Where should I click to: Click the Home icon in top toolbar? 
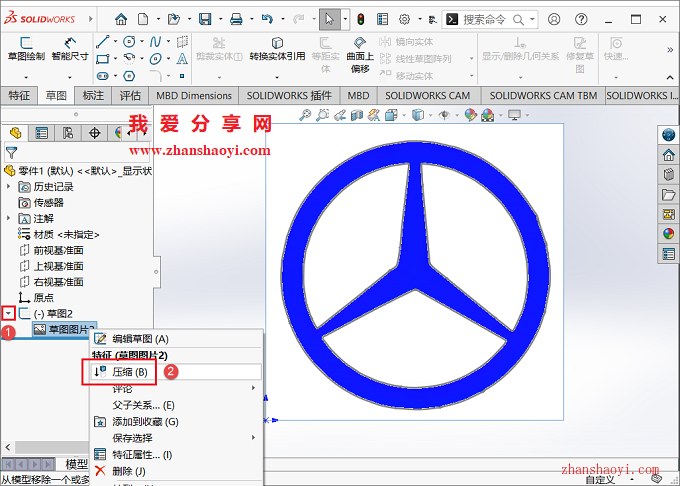[x=121, y=18]
